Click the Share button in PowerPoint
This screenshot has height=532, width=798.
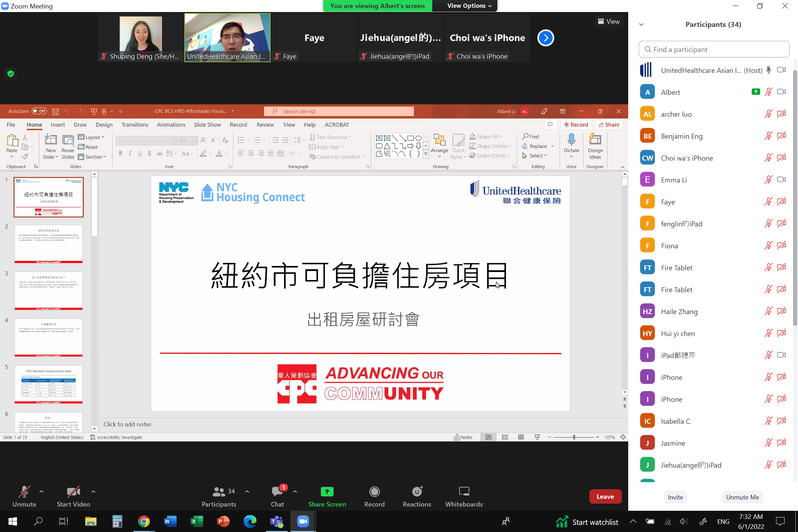pyautogui.click(x=609, y=125)
